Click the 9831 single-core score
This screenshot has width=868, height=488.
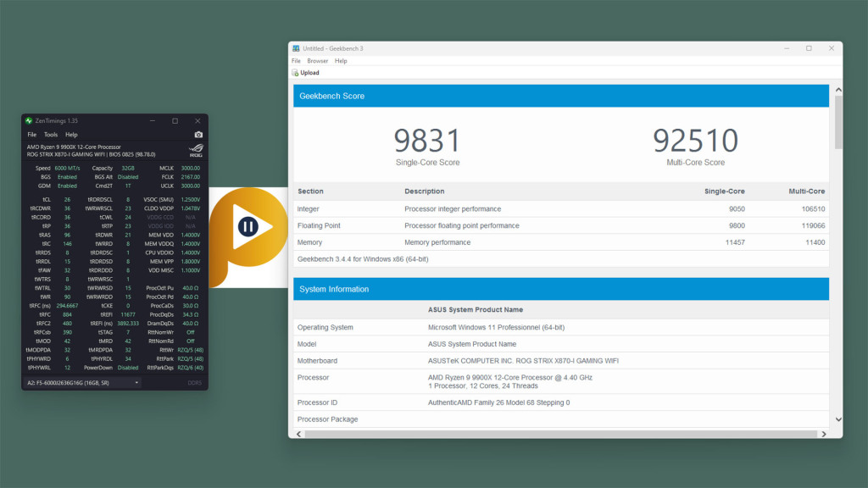pyautogui.click(x=427, y=141)
